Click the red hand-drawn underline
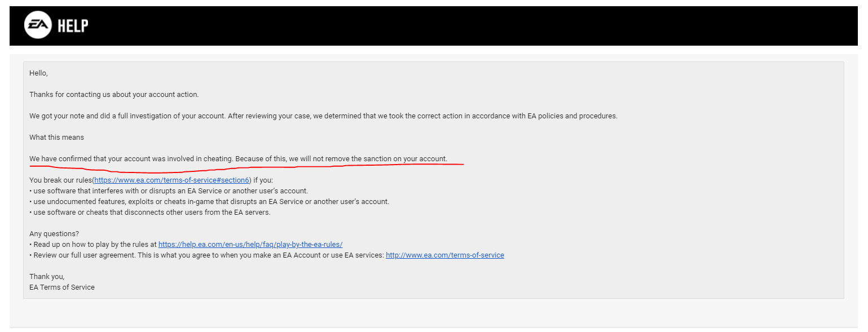 point(246,167)
